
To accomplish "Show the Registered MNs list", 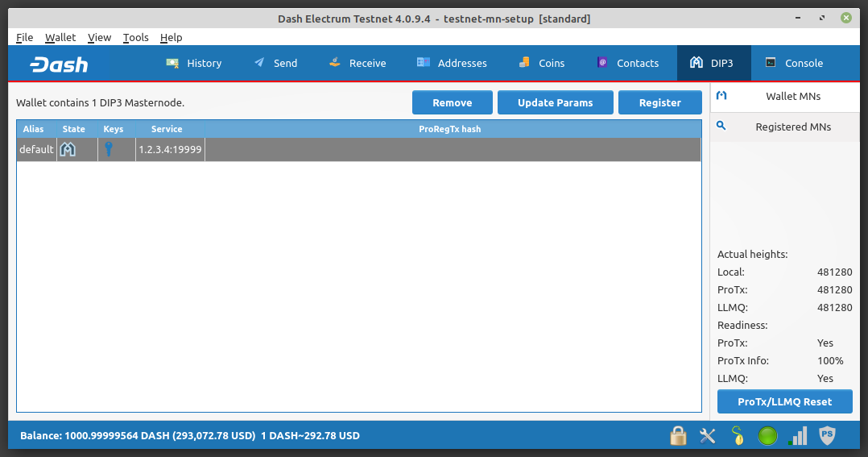I will 784,127.
